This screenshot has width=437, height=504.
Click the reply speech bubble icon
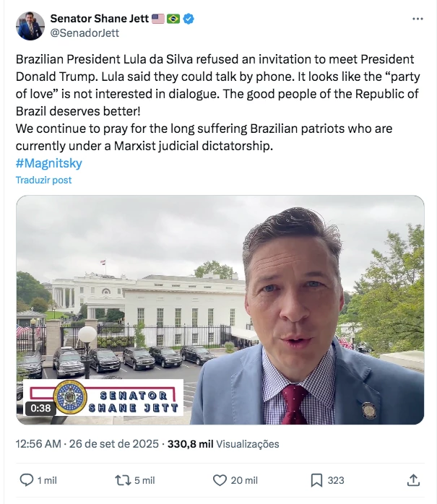tap(26, 480)
